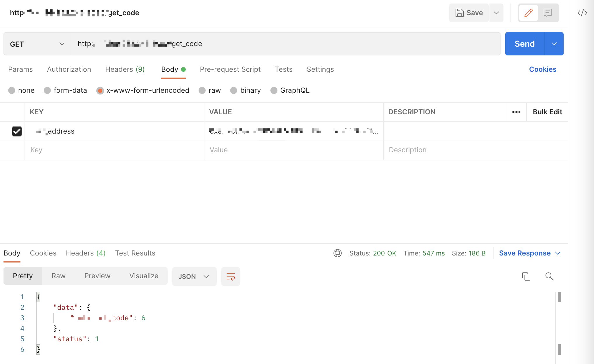The image size is (594, 364).
Task: Switch to the Headers (9) tab
Action: point(125,69)
